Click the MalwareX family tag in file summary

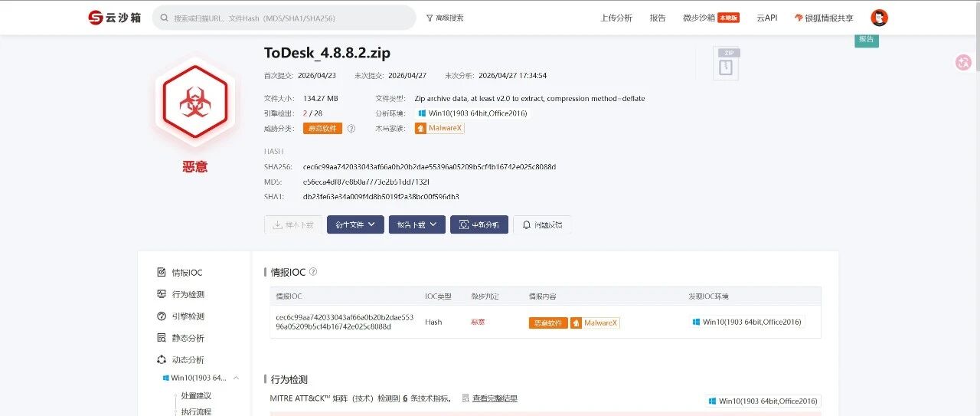tap(439, 129)
